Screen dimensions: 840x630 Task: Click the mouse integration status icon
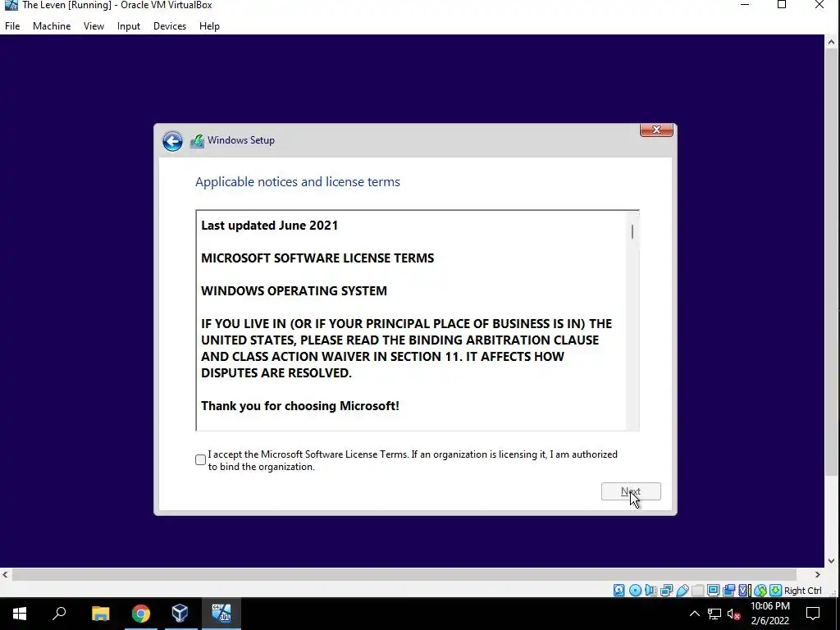tap(760, 591)
